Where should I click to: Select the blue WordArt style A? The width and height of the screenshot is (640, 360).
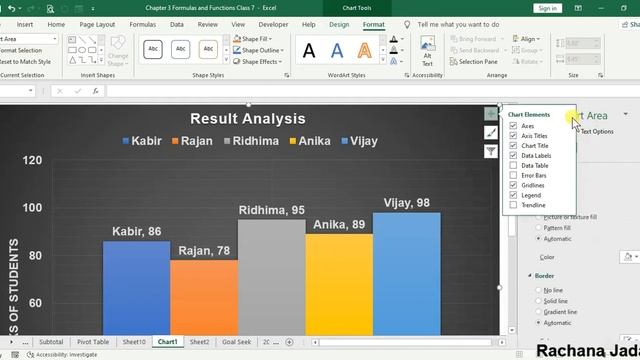click(337, 51)
